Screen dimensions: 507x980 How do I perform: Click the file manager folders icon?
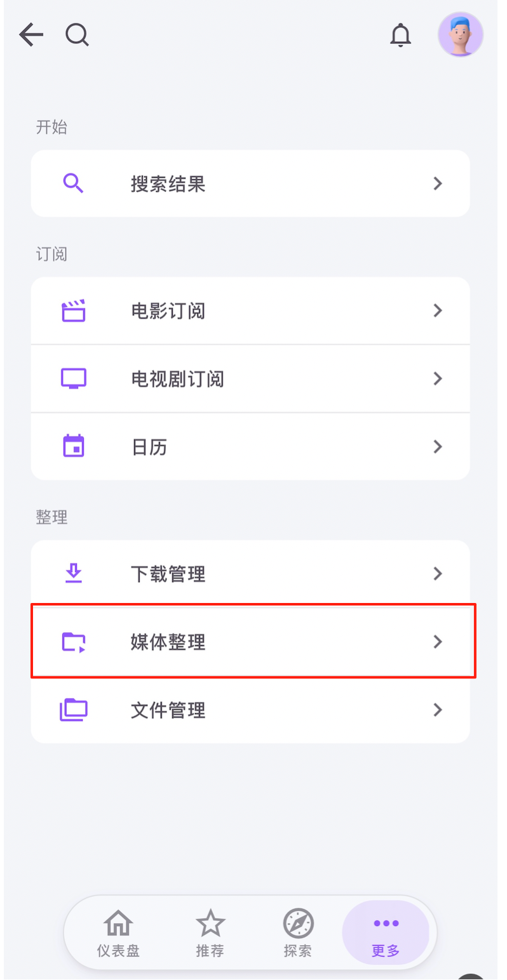coord(74,710)
